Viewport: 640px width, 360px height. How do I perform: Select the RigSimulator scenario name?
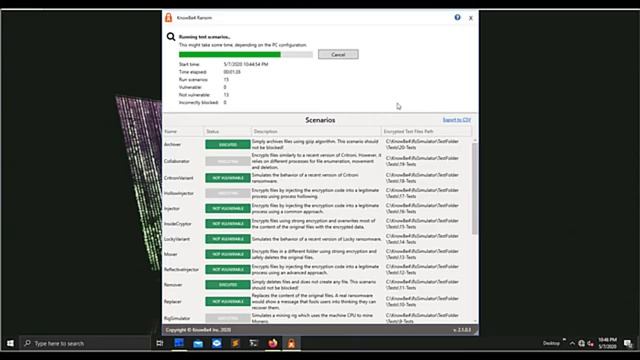tap(177, 318)
